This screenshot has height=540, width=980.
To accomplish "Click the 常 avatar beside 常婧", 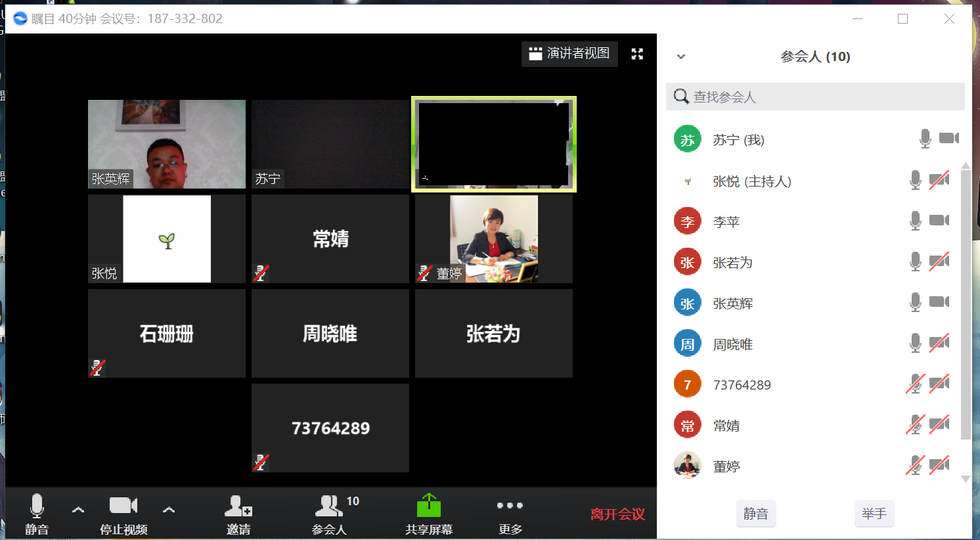I will (x=688, y=425).
